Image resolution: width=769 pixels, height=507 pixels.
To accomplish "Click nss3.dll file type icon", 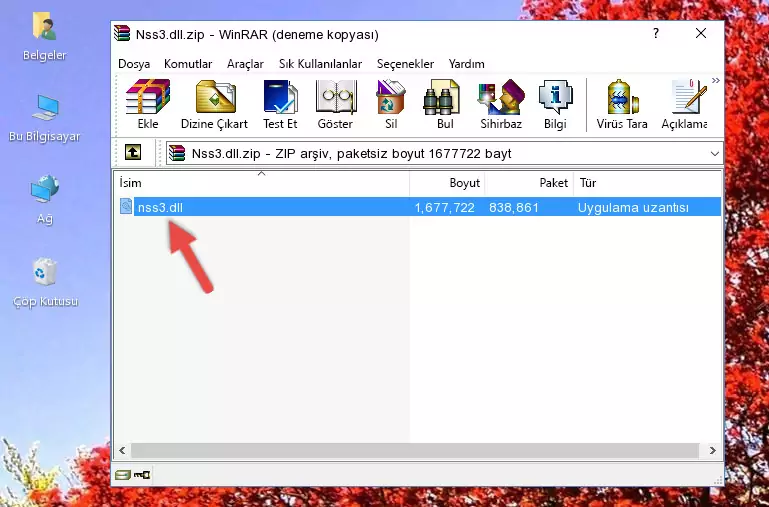I will pyautogui.click(x=126, y=206).
